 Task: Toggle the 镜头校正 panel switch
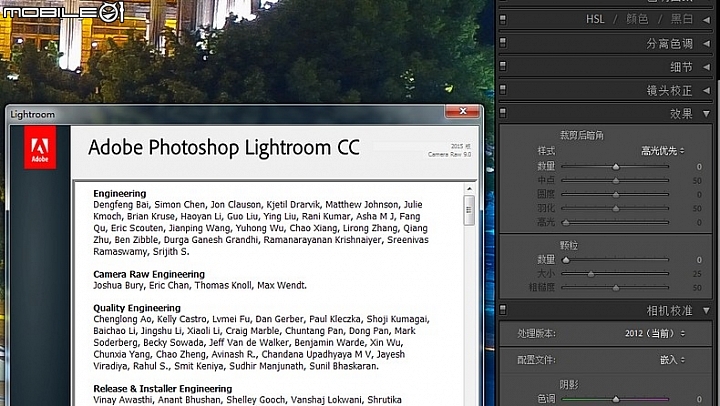503,90
